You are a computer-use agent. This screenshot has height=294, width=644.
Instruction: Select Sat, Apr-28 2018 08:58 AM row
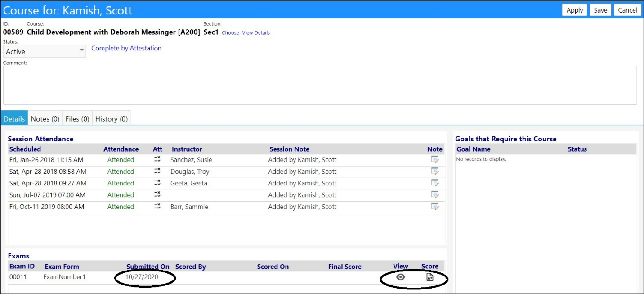(x=226, y=172)
